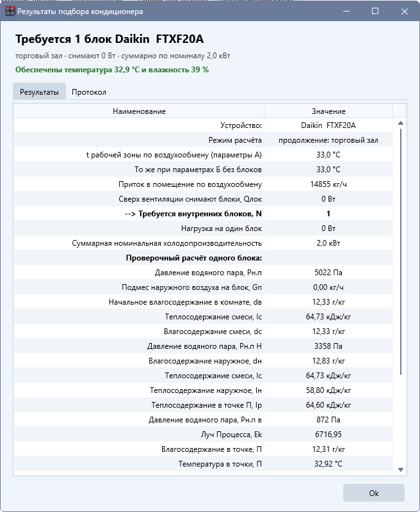Select Луч Процесса, Ek row
The image size is (420, 512).
coord(203,435)
